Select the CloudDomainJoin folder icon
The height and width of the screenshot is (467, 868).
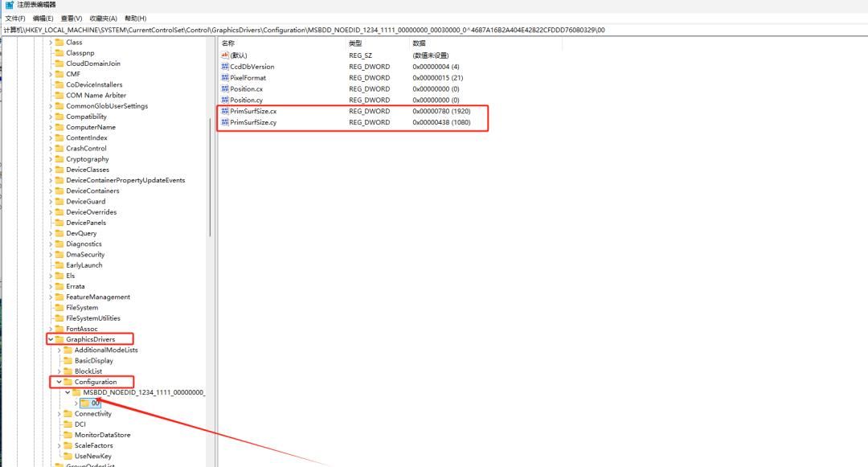click(x=59, y=63)
